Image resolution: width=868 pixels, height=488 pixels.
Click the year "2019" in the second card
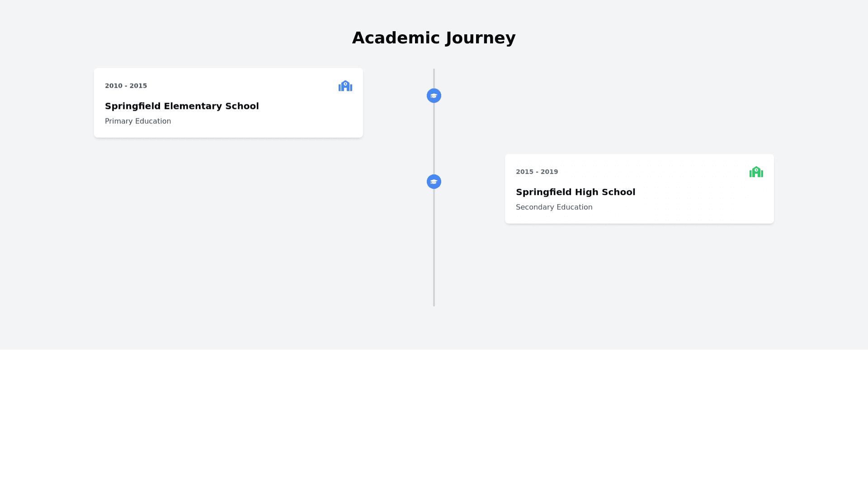click(x=549, y=172)
